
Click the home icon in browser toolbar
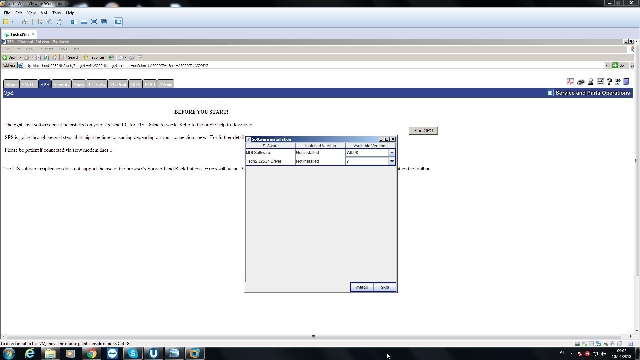(55, 58)
